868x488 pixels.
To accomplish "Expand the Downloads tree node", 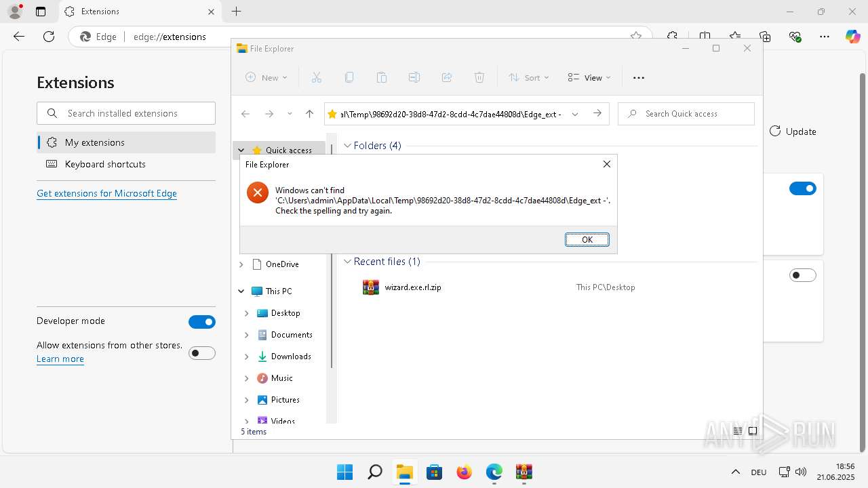I will tap(246, 357).
